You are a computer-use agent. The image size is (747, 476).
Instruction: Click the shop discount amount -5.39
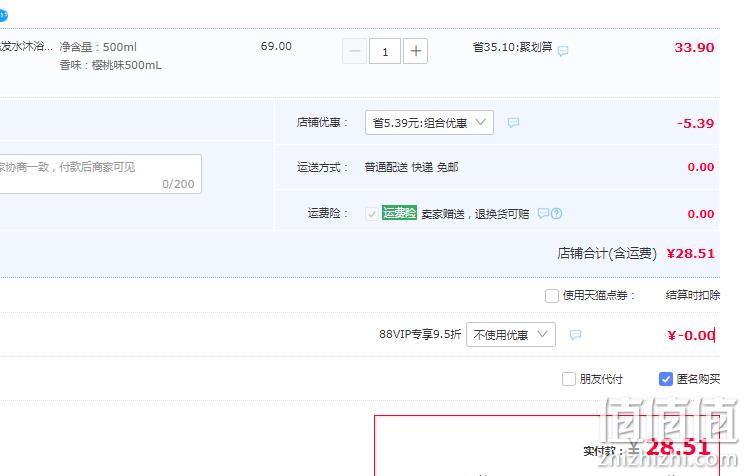[x=696, y=123]
